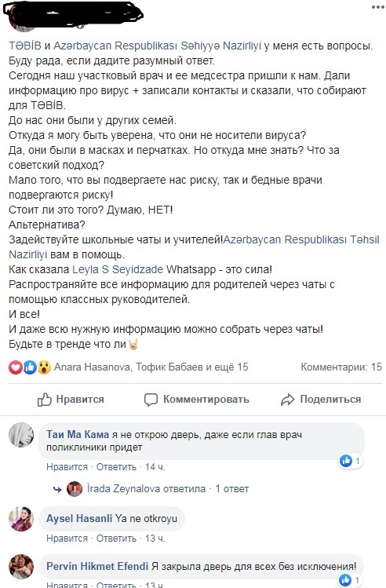Show the Комментарии: 15 comments count

point(341,367)
